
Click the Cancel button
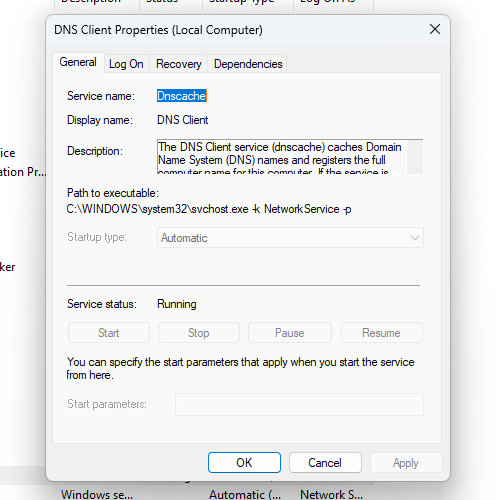pyautogui.click(x=325, y=462)
